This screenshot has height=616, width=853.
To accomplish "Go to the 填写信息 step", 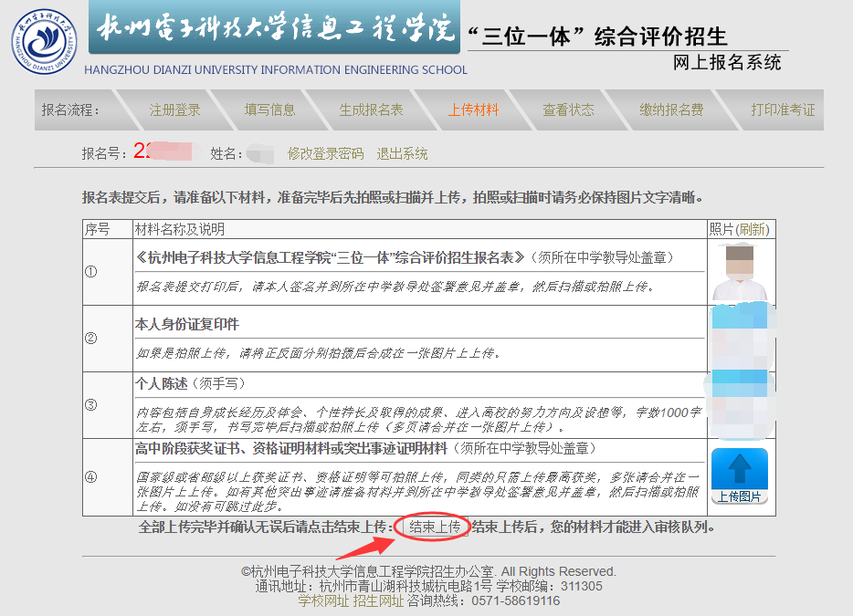I will point(269,110).
